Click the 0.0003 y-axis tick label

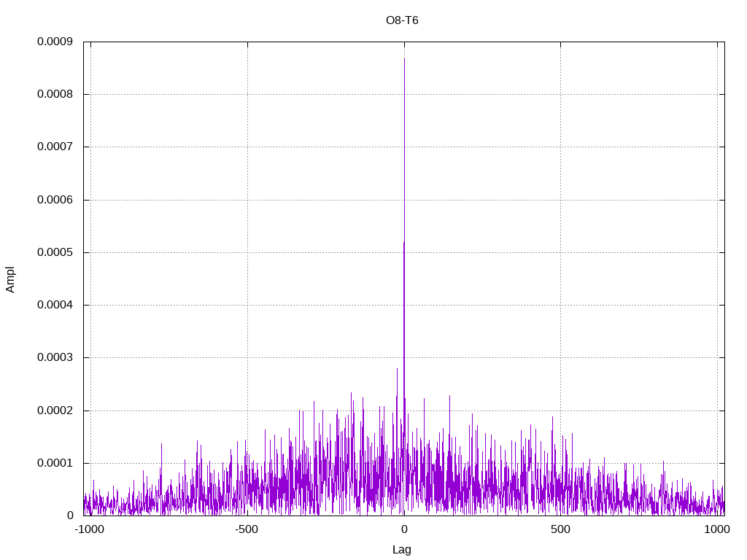(55, 357)
